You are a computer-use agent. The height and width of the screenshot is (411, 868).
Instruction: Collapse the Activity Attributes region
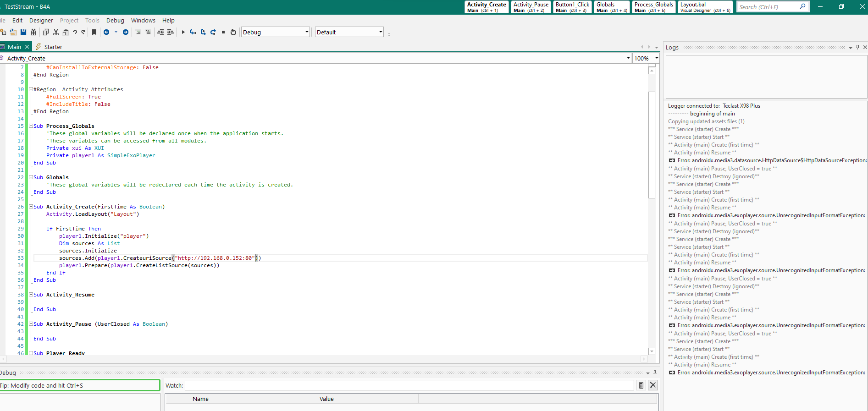click(x=31, y=89)
